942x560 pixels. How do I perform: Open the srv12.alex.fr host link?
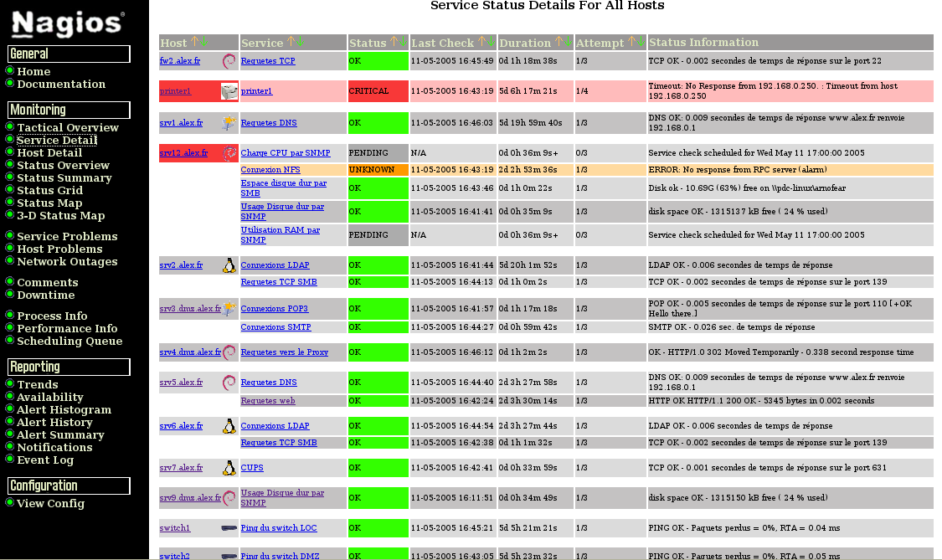pyautogui.click(x=183, y=153)
